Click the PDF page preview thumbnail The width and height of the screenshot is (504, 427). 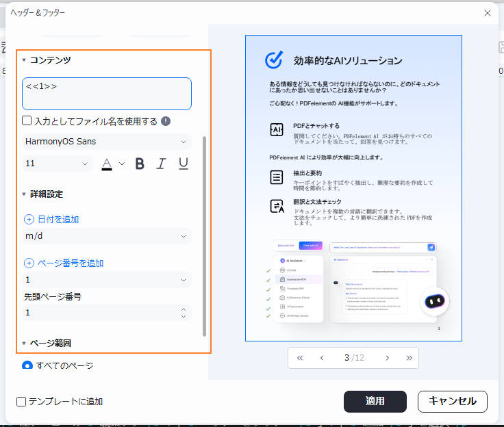[x=353, y=188]
